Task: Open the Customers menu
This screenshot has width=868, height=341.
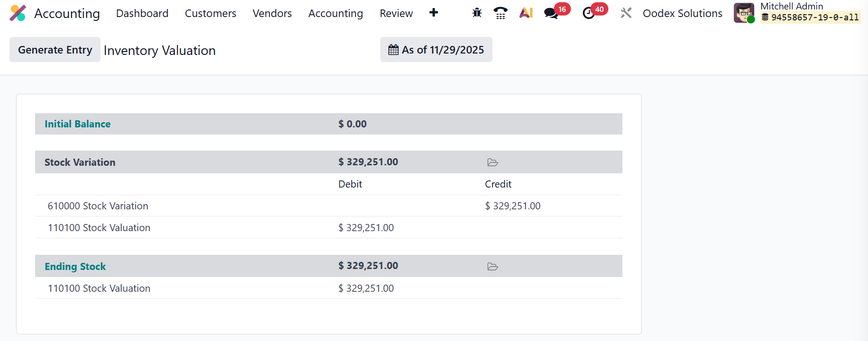Action: pos(210,13)
